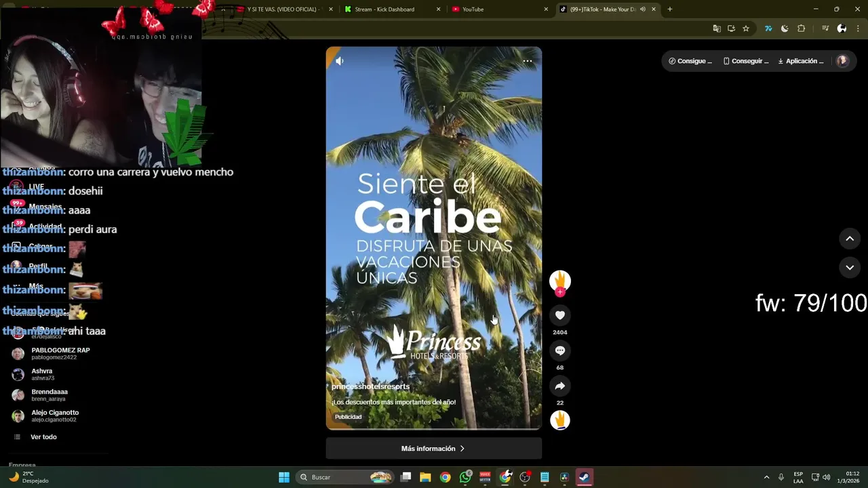Click the Más información button

click(x=433, y=449)
